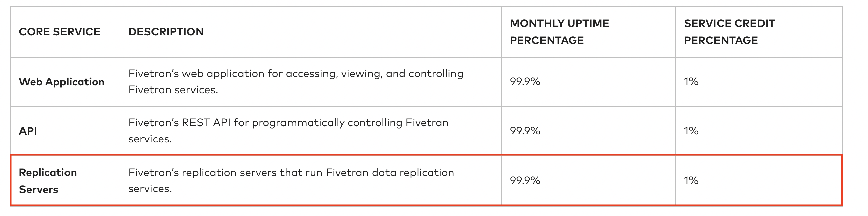Click the word "services." in API description
The image size is (868, 216).
[x=150, y=139]
